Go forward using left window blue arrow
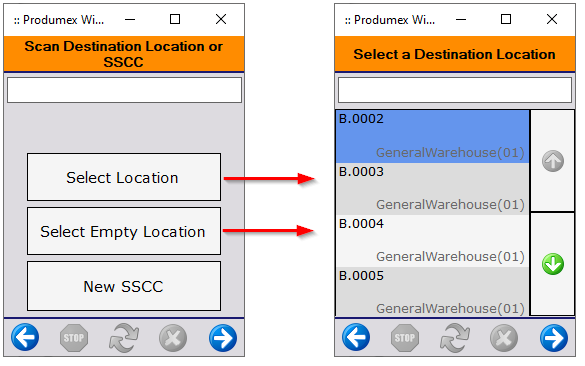 click(223, 338)
